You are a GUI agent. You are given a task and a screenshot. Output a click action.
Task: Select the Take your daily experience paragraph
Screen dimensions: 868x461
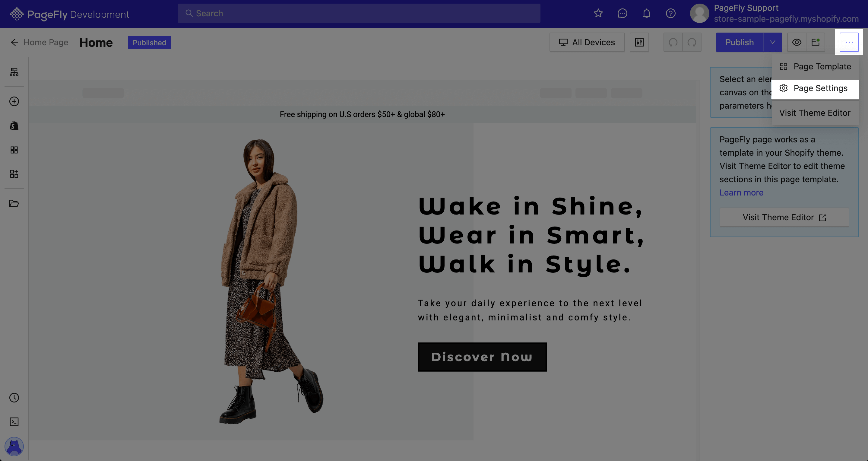point(530,310)
